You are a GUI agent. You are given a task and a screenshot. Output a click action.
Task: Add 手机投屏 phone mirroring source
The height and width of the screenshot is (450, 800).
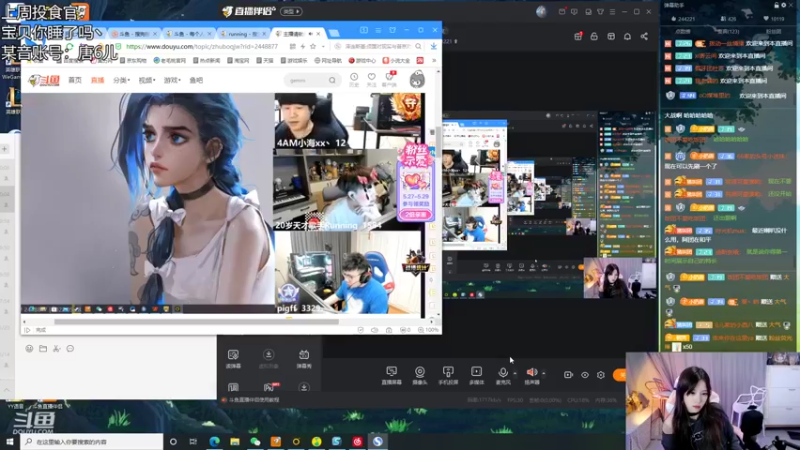[448, 375]
